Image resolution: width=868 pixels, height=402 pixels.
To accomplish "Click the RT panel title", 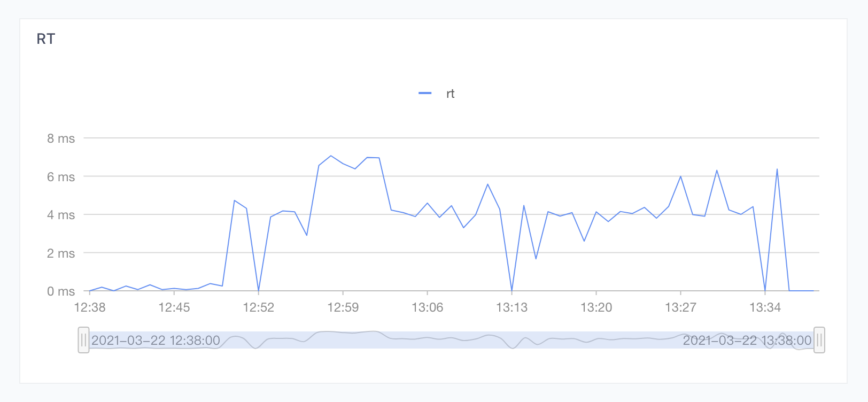I will coord(46,39).
